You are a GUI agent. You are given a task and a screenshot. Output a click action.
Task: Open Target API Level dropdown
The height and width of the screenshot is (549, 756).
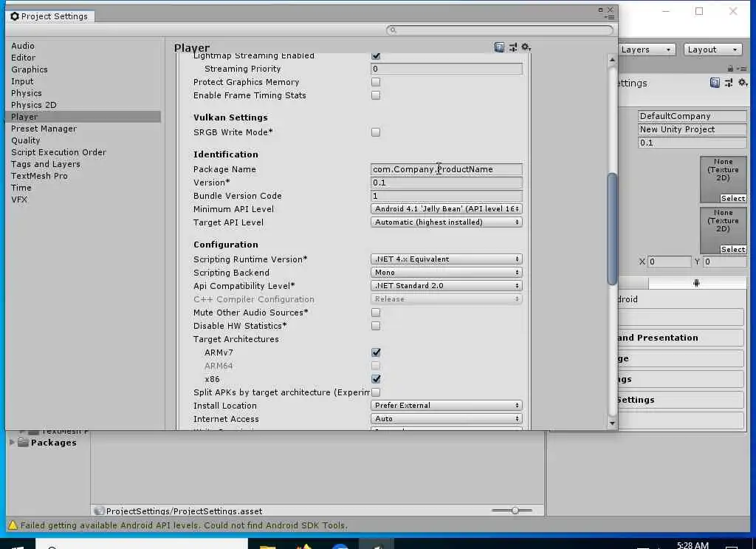[x=447, y=222]
